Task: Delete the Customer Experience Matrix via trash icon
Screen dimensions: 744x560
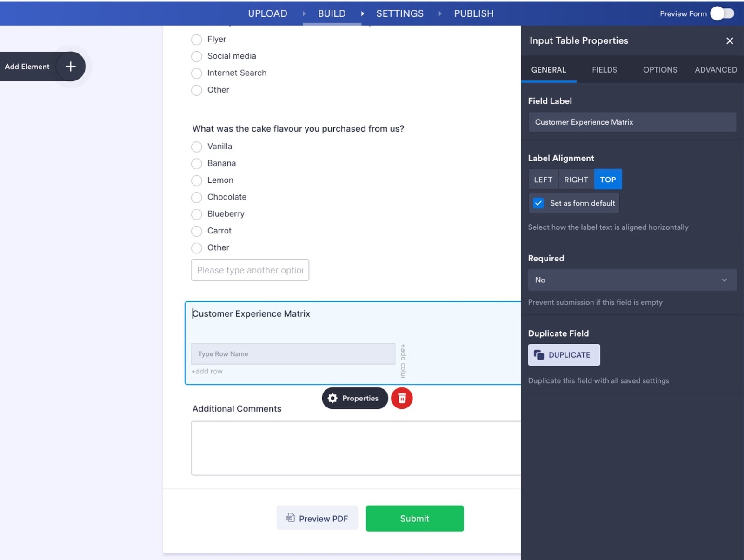Action: tap(402, 398)
